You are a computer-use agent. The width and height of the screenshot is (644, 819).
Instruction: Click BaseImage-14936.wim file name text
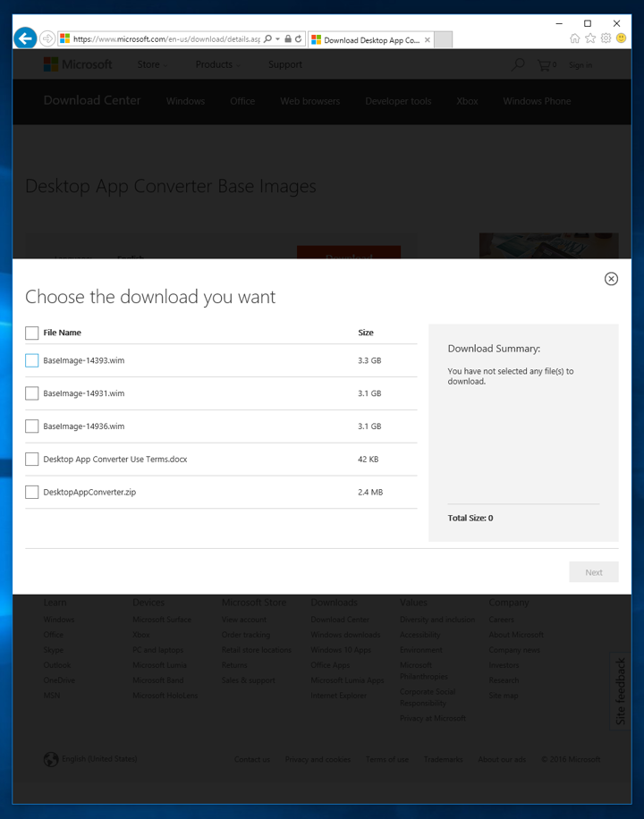click(84, 426)
